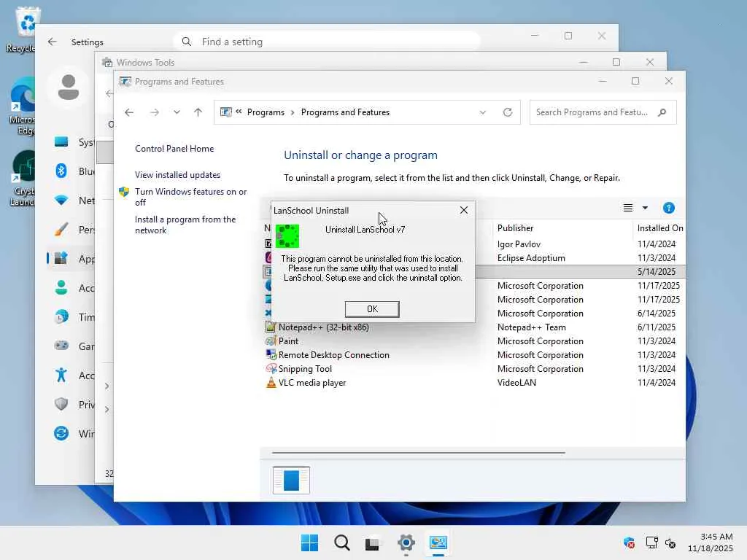Click OK in LanSchool Uninstall dialog
Screen dimensions: 747x560
tap(372, 309)
